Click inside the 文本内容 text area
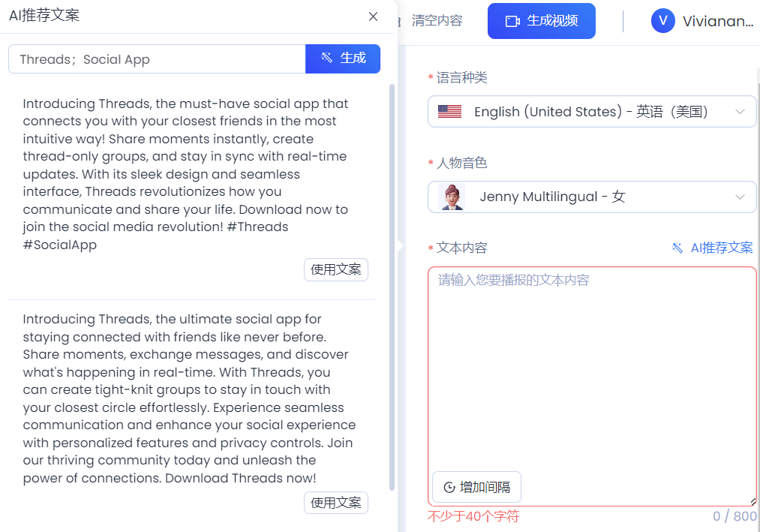Screen dimensions: 760x532 592,368
